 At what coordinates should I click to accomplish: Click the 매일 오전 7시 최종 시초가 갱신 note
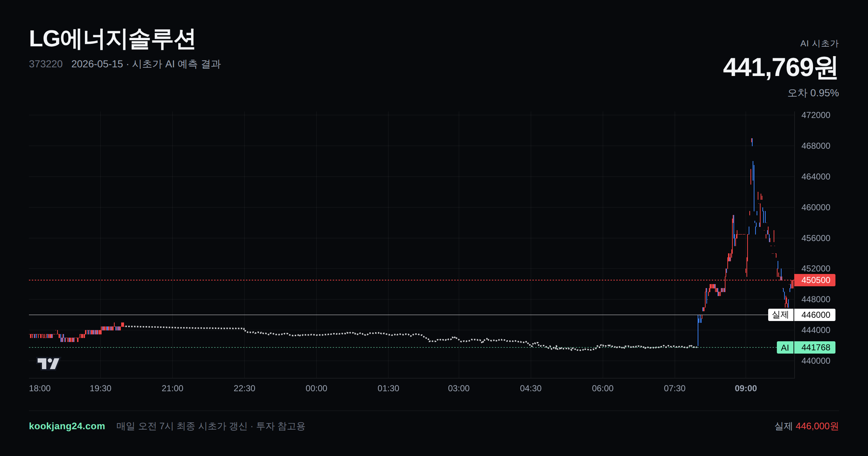(211, 426)
